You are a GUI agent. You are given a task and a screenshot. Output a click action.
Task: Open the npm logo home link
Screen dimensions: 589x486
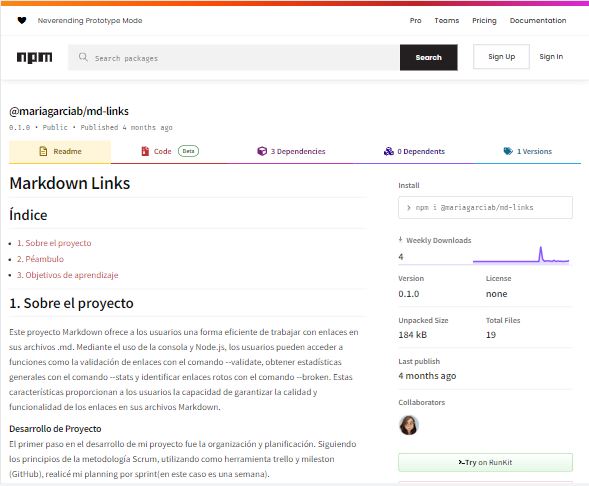click(x=34, y=57)
